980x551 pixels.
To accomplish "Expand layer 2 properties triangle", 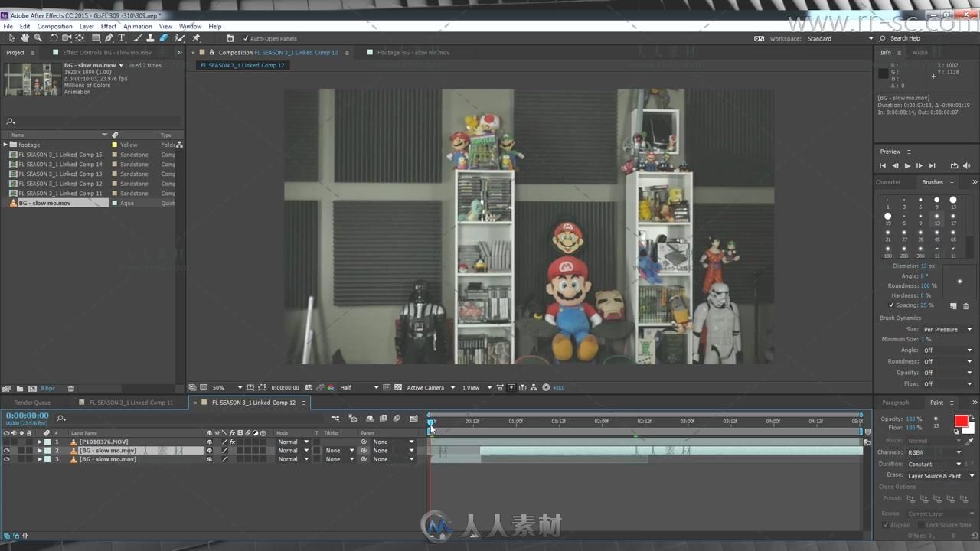I will [40, 450].
